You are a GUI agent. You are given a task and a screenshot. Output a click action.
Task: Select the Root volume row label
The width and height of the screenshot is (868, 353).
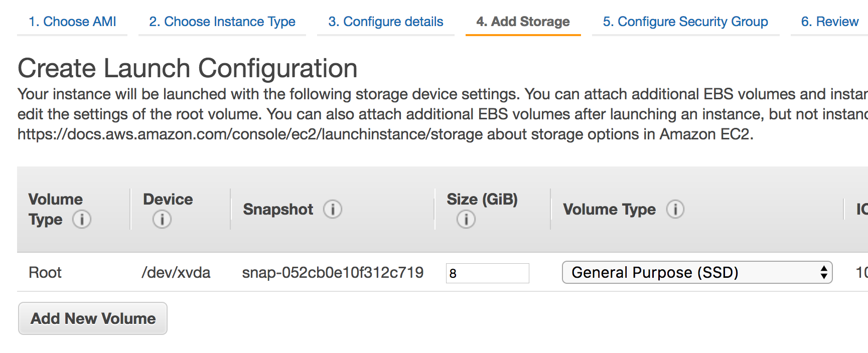(45, 272)
